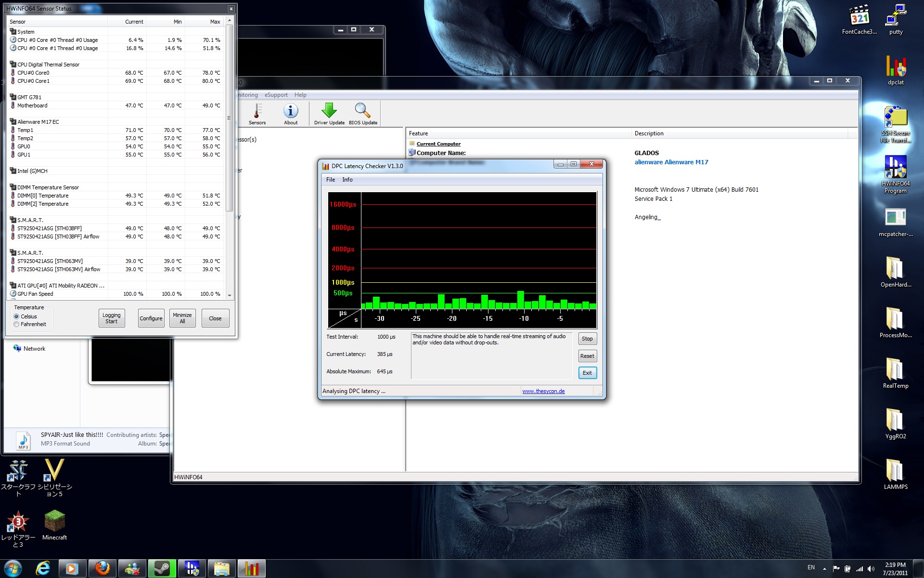
Task: Launch Minecraft from the desktop
Action: 54,525
